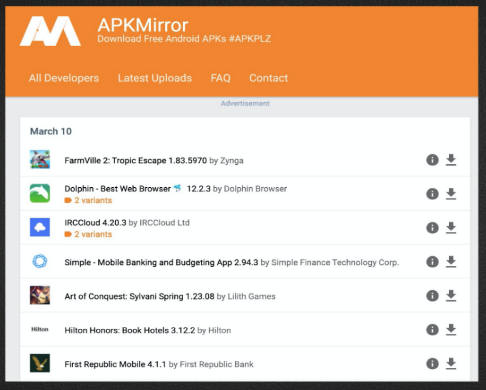Open developer First Republic Bank link
Image resolution: width=486 pixels, height=390 pixels.
[217, 364]
